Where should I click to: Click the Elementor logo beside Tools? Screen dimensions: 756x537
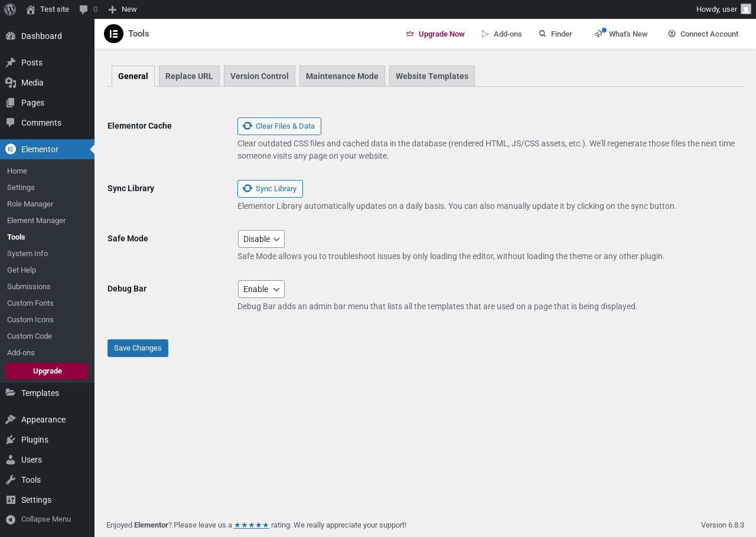pos(113,34)
